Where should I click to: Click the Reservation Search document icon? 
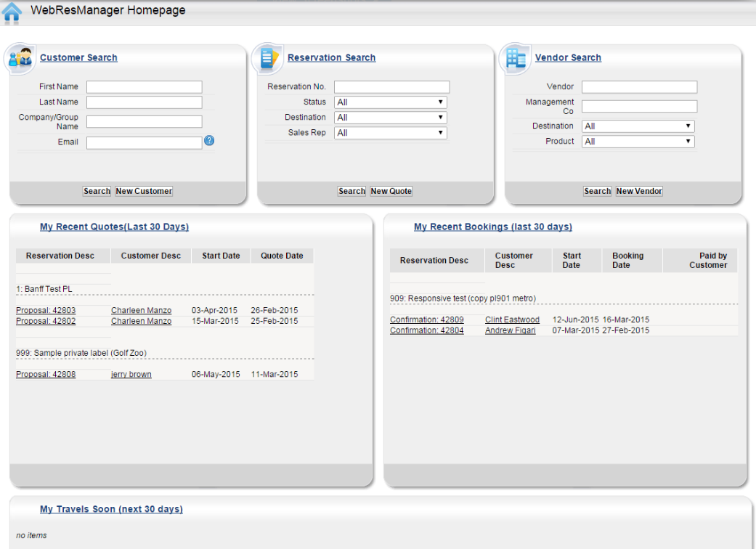coord(267,58)
